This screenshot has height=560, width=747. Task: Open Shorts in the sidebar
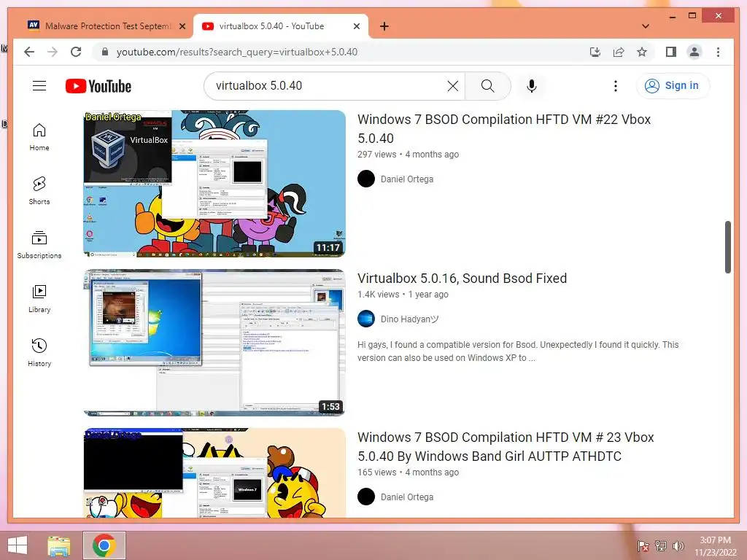(39, 191)
